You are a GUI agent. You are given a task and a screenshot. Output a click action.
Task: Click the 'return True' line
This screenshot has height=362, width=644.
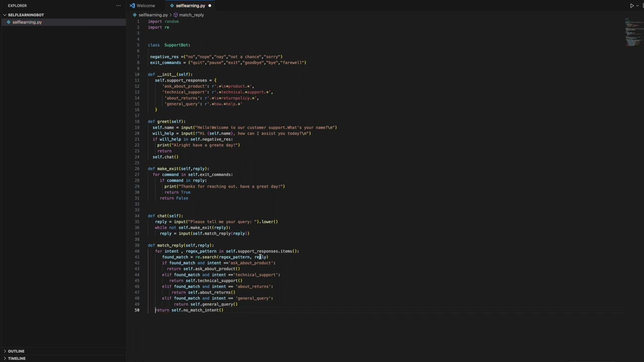(177, 193)
